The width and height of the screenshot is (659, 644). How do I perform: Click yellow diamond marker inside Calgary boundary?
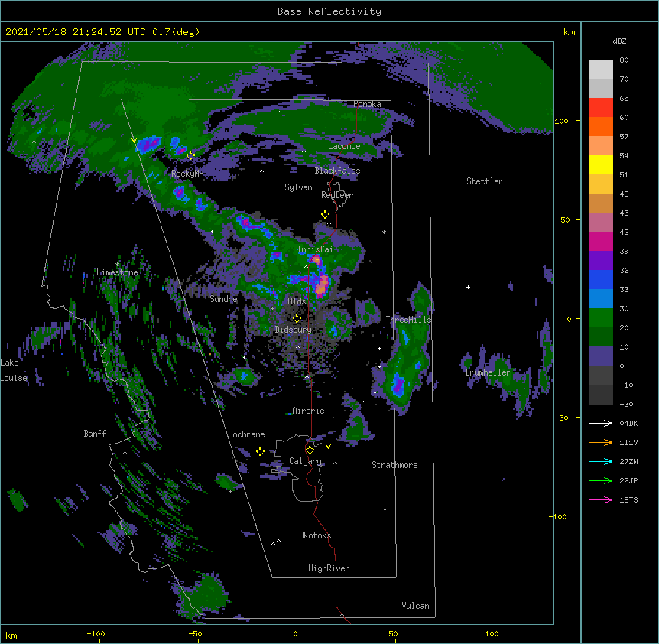[310, 450]
